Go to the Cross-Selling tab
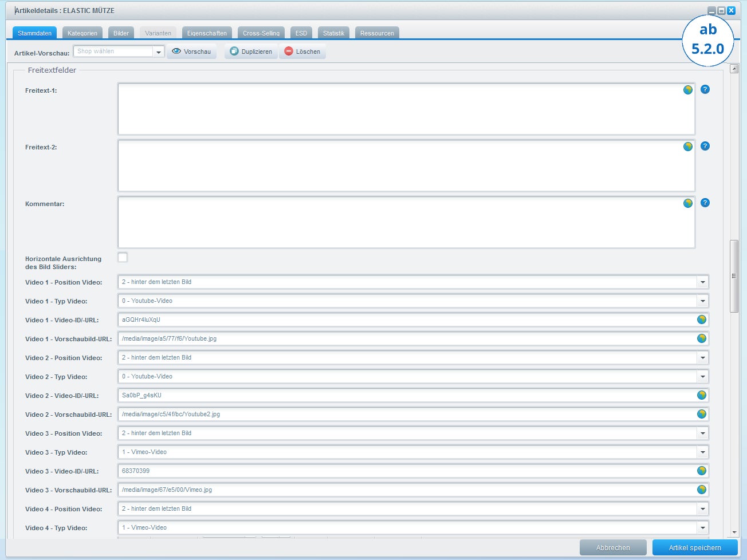Image resolution: width=747 pixels, height=560 pixels. [261, 33]
